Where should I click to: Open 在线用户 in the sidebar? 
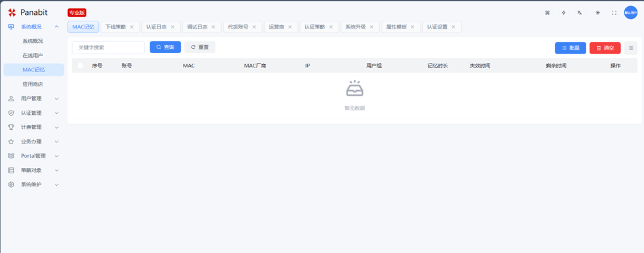(33, 55)
